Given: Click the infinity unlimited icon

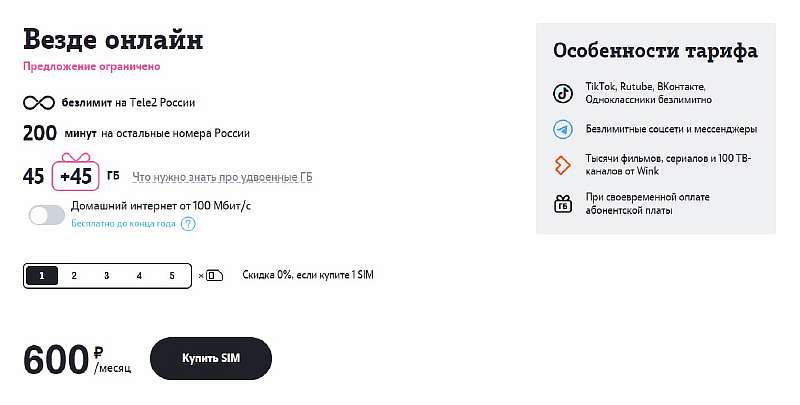Looking at the screenshot, I should tap(39, 102).
